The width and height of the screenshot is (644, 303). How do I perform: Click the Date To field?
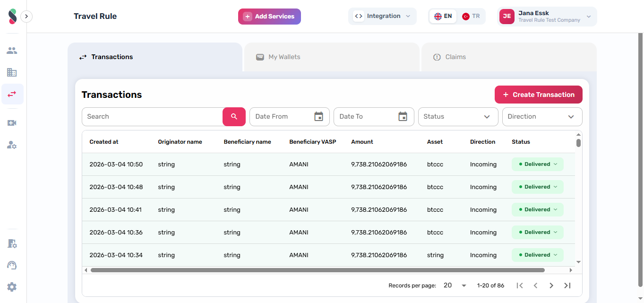coord(374,117)
